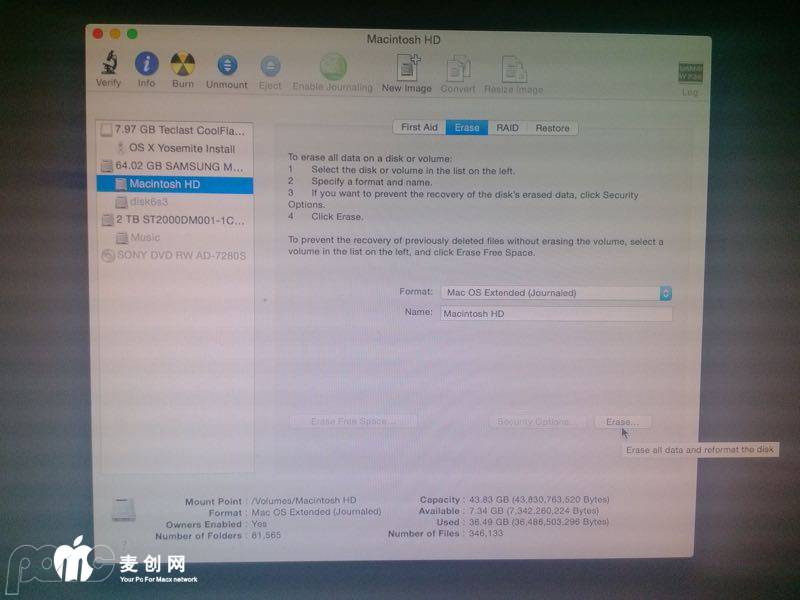Click the Security Options button
This screenshot has height=600, width=800.
[x=536, y=422]
